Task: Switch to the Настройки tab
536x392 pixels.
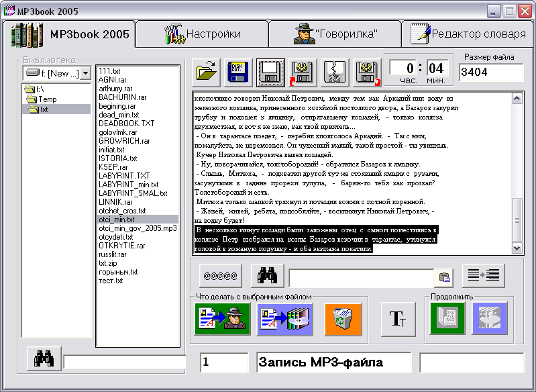Action: 202,34
